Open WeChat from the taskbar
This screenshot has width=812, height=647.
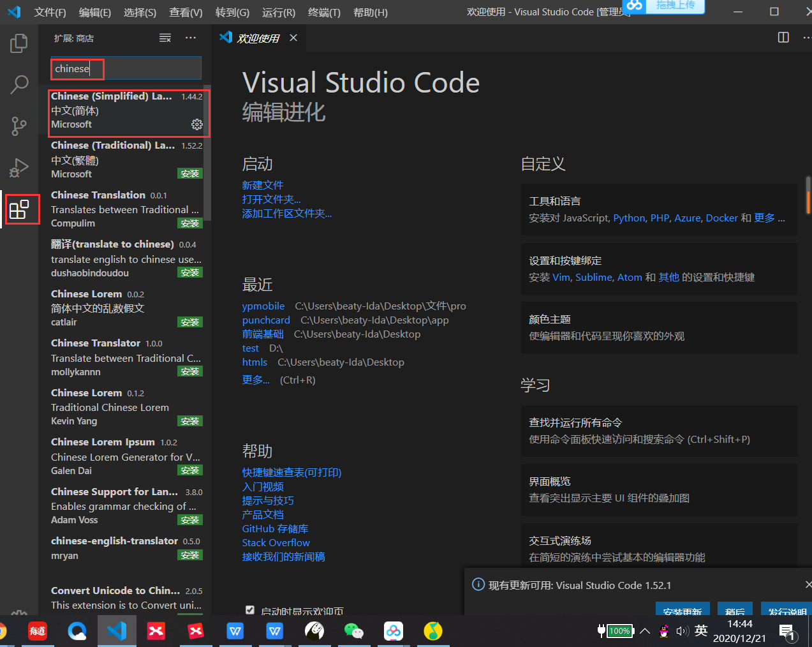pos(353,631)
